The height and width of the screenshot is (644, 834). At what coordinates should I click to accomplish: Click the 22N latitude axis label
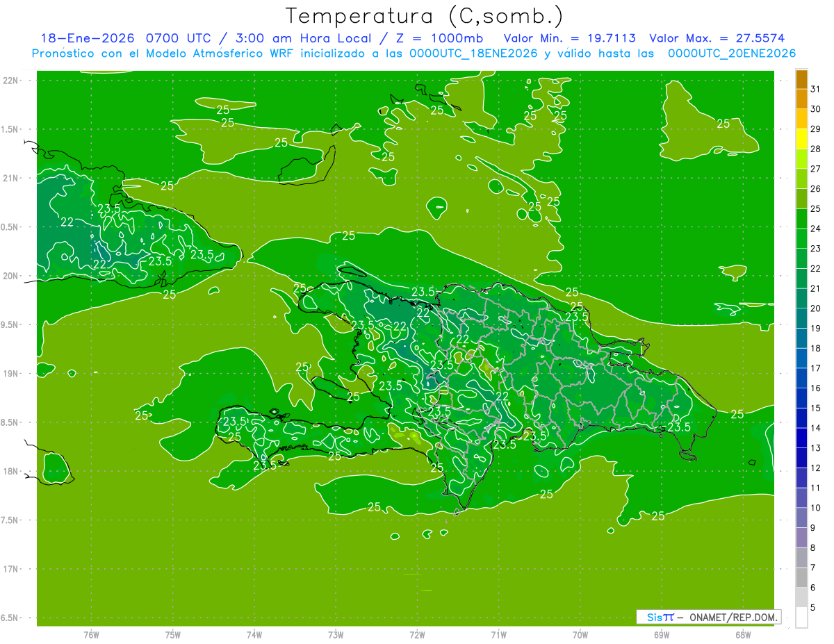[10, 81]
